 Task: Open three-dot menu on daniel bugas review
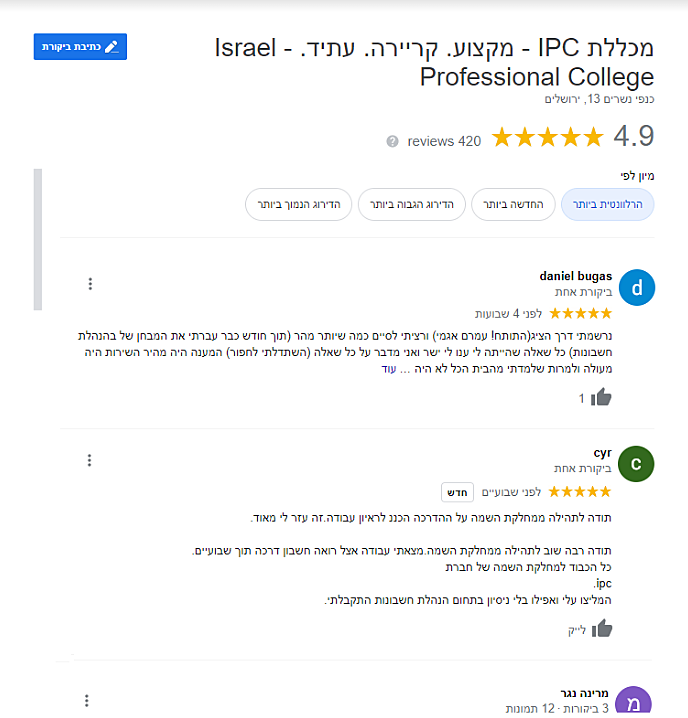[x=90, y=284]
